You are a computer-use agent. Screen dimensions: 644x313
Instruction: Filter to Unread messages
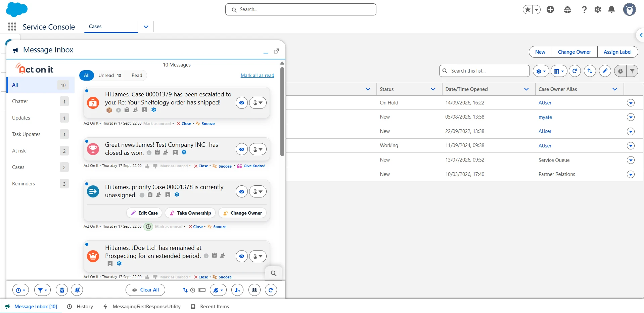pos(110,75)
